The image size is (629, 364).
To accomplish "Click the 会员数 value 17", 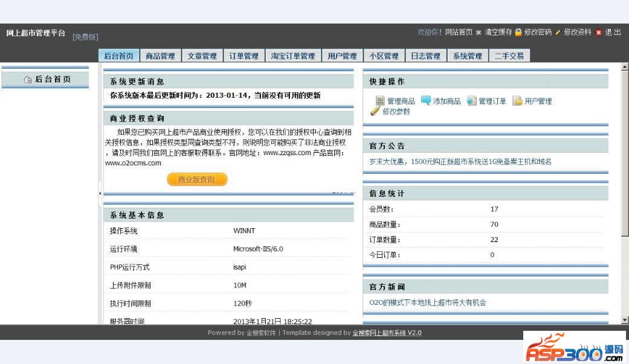I will tap(494, 209).
